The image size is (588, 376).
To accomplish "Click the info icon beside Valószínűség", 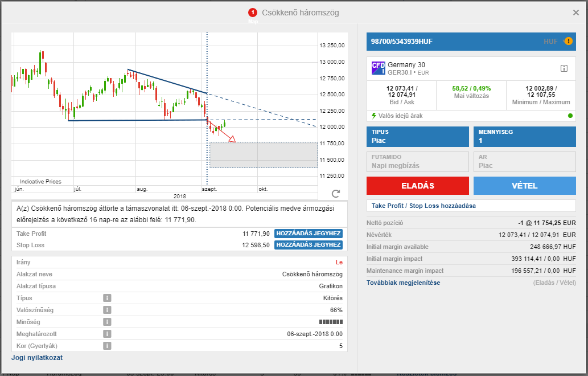I will click(106, 310).
